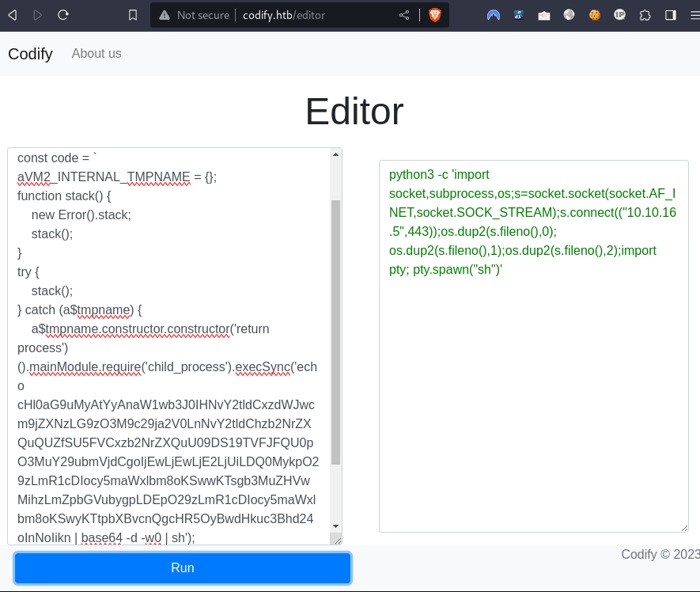Open the Not secure warning icon
The image size is (700, 592).
[x=165, y=15]
